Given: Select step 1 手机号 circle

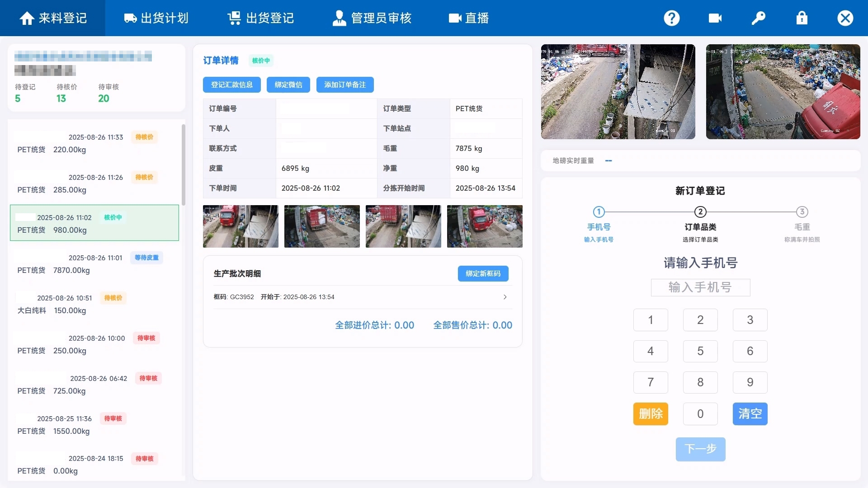Looking at the screenshot, I should 599,211.
